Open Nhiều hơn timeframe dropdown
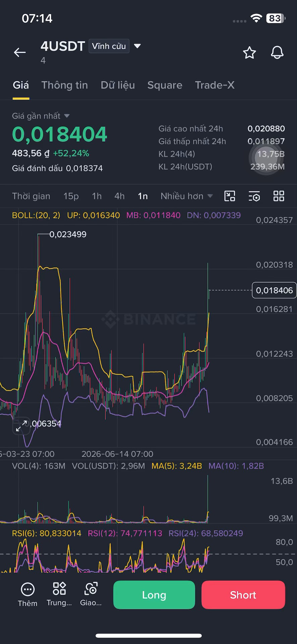 pos(186,196)
